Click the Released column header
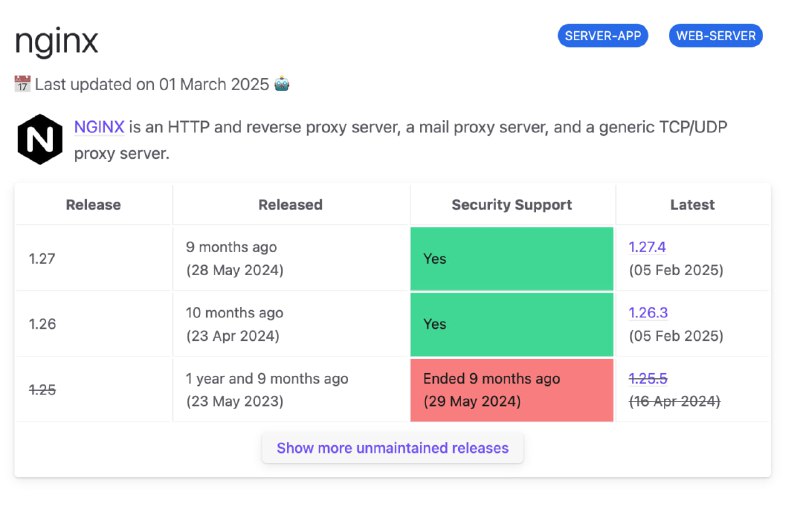Viewport: 800px width, 509px height. tap(290, 205)
